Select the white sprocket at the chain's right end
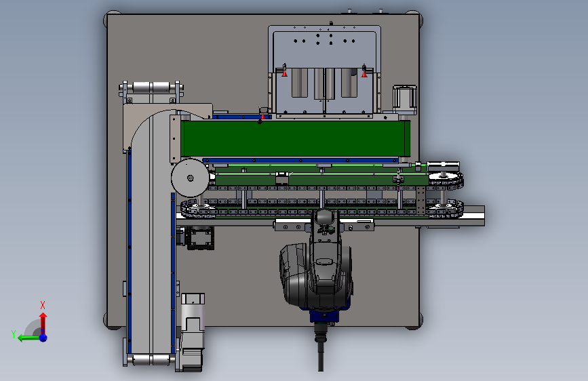 pyautogui.click(x=444, y=178)
